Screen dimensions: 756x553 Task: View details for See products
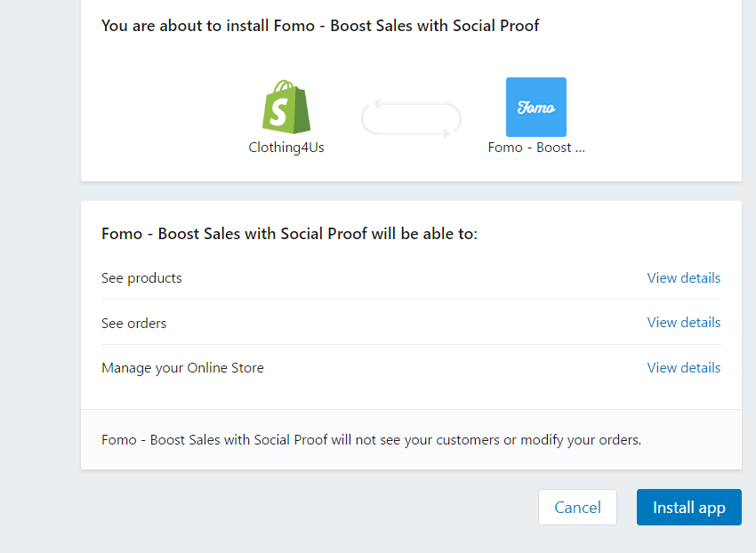click(x=684, y=277)
